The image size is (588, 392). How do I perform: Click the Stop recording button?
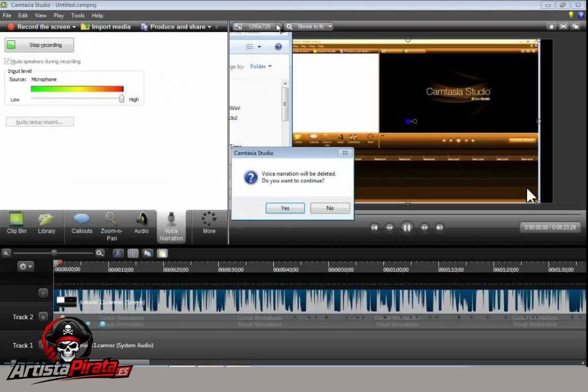39,45
